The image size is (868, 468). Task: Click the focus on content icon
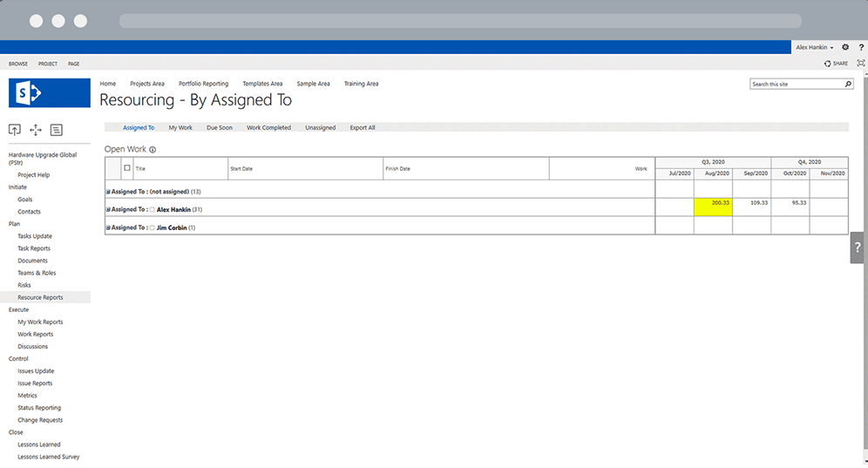[861, 64]
